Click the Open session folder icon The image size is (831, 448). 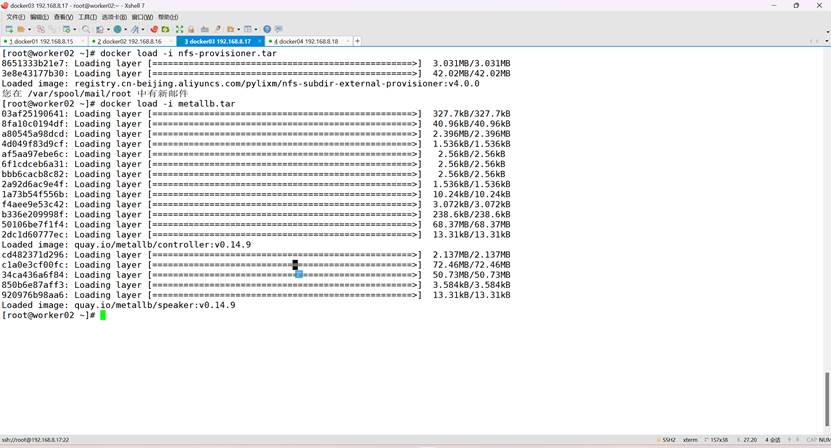point(21,29)
